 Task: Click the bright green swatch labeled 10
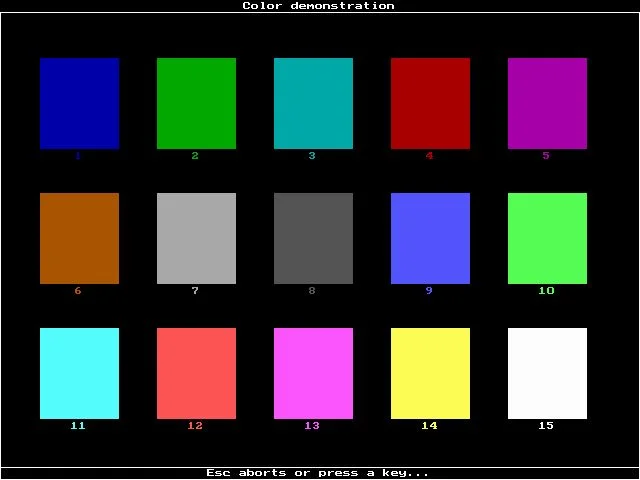click(547, 238)
